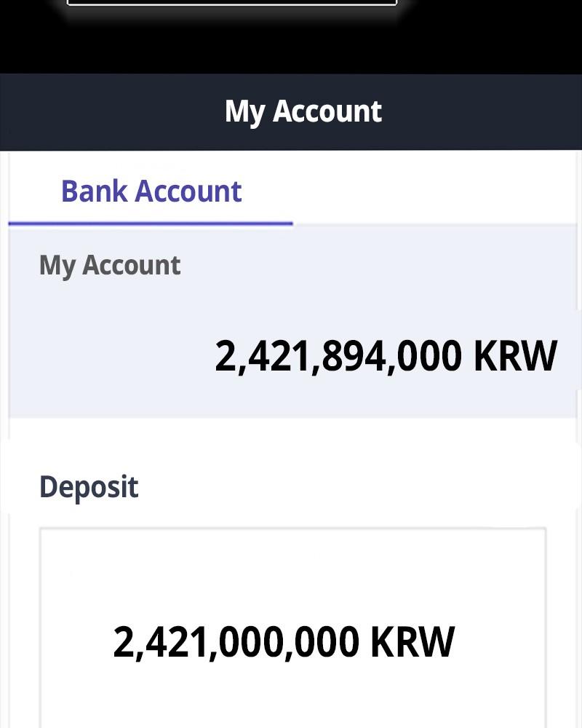Click the 2,421,000,000 deposit number
The width and height of the screenshot is (582, 728).
pyautogui.click(x=236, y=642)
